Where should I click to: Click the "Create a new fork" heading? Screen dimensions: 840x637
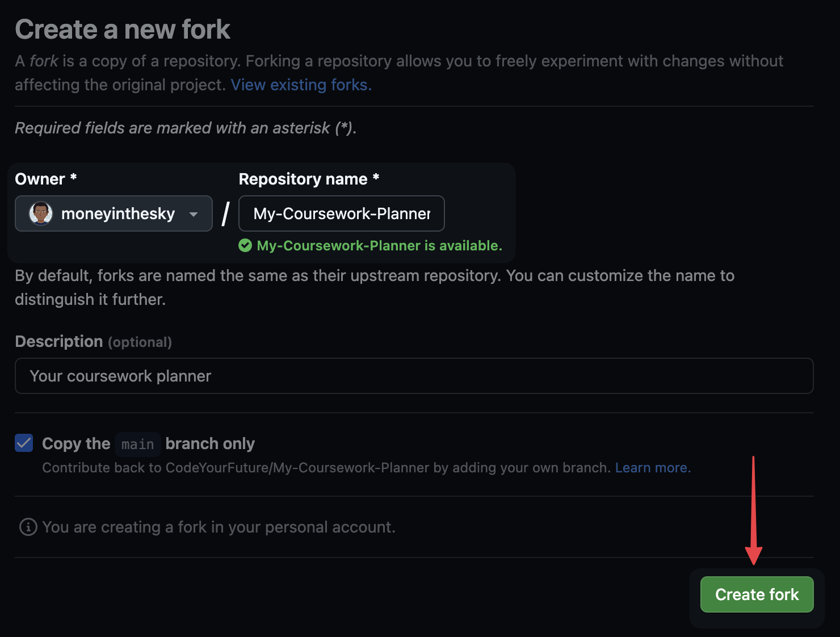click(123, 30)
